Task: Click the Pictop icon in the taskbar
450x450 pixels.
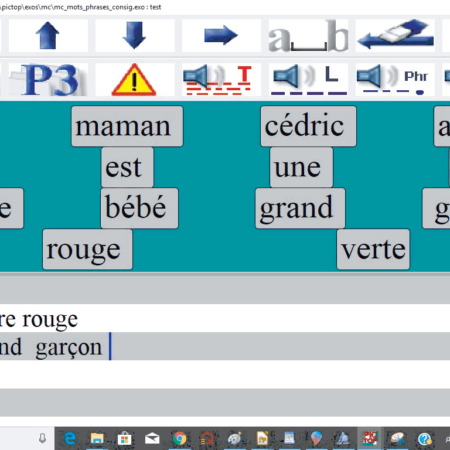Action: click(370, 438)
